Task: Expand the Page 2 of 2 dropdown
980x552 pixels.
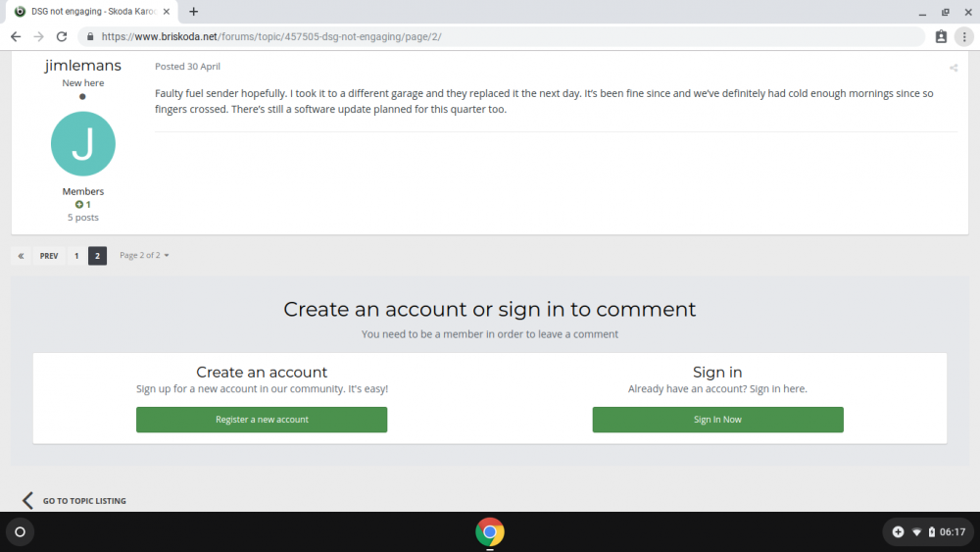Action: (144, 255)
